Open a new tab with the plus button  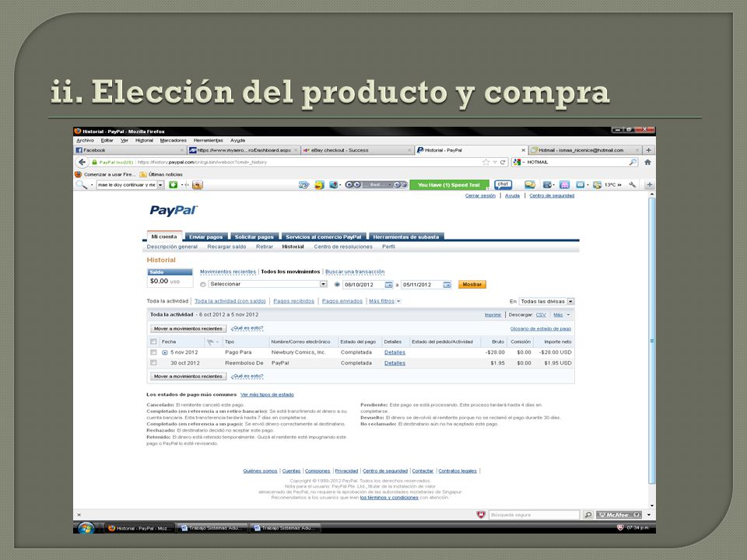648,150
